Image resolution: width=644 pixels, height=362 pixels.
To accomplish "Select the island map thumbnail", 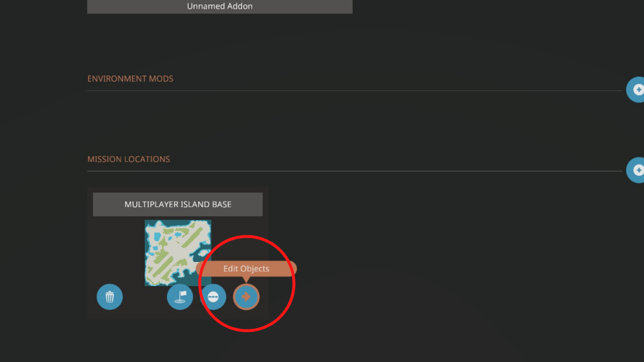I will click(x=178, y=252).
